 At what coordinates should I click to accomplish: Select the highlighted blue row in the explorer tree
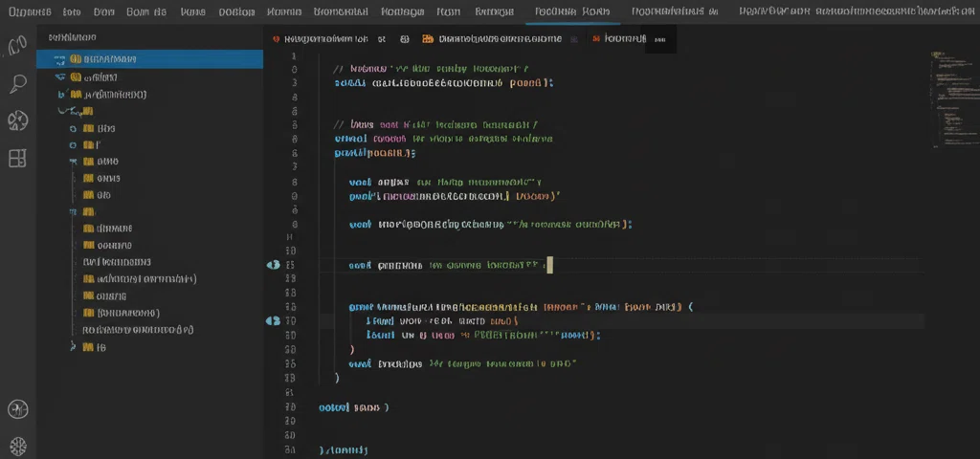(149, 59)
